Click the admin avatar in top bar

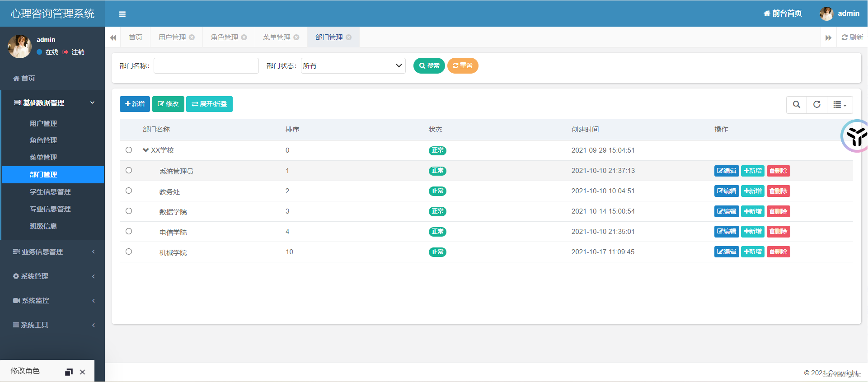826,14
